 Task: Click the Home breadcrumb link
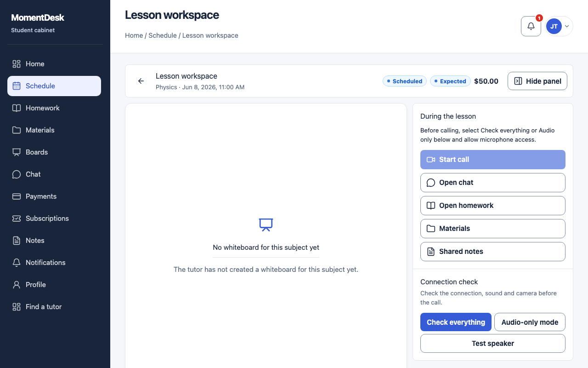point(134,35)
